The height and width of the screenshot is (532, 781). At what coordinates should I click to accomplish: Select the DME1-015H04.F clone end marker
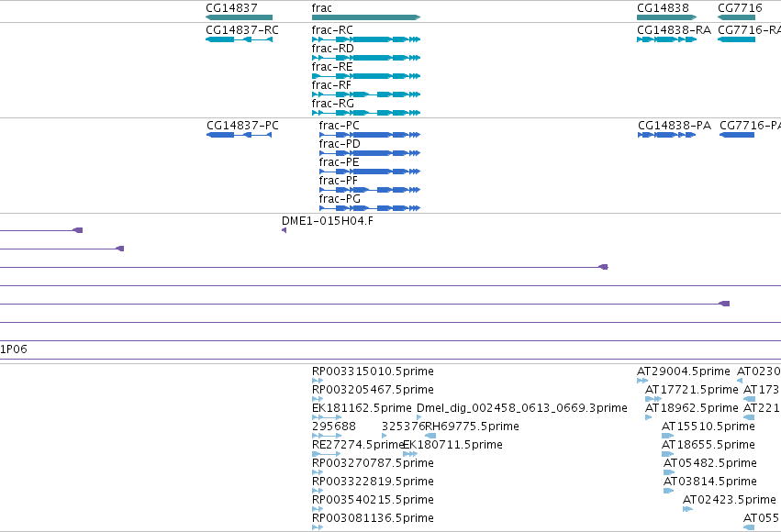pyautogui.click(x=284, y=230)
